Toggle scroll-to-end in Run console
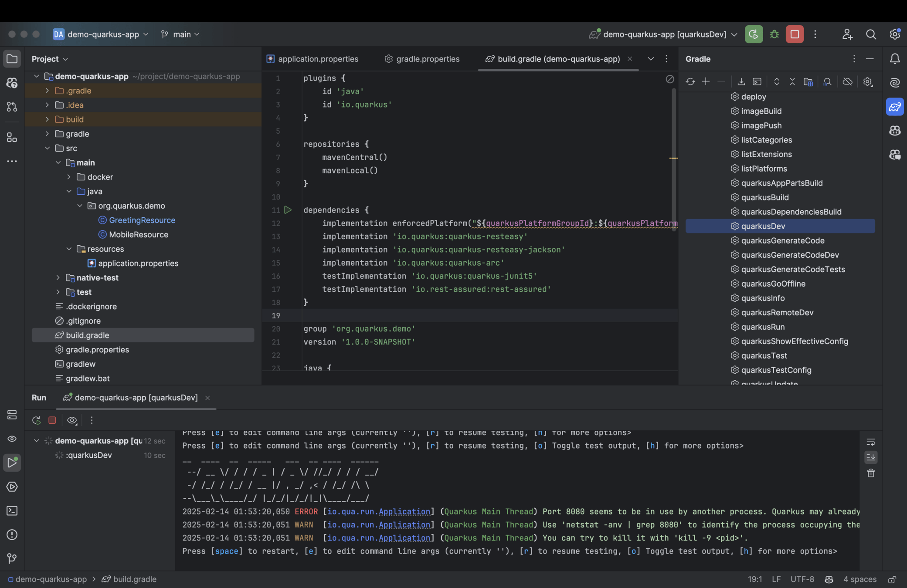 click(871, 457)
